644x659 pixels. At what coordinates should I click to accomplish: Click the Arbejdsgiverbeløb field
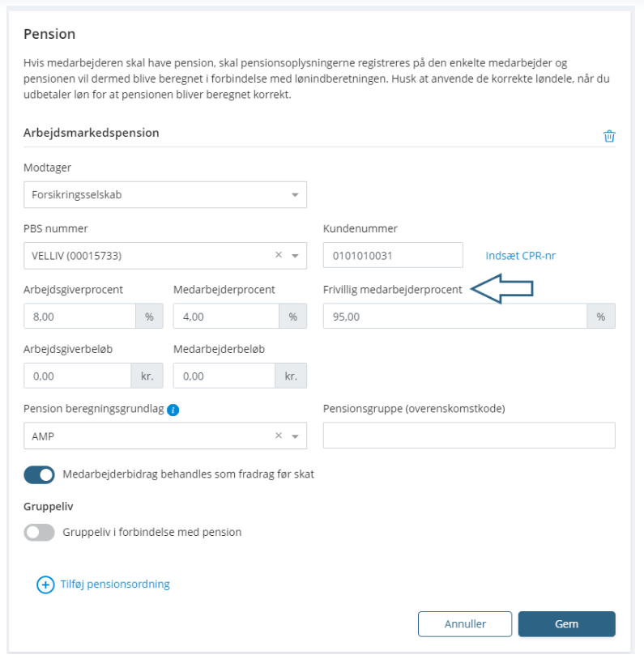click(x=77, y=376)
